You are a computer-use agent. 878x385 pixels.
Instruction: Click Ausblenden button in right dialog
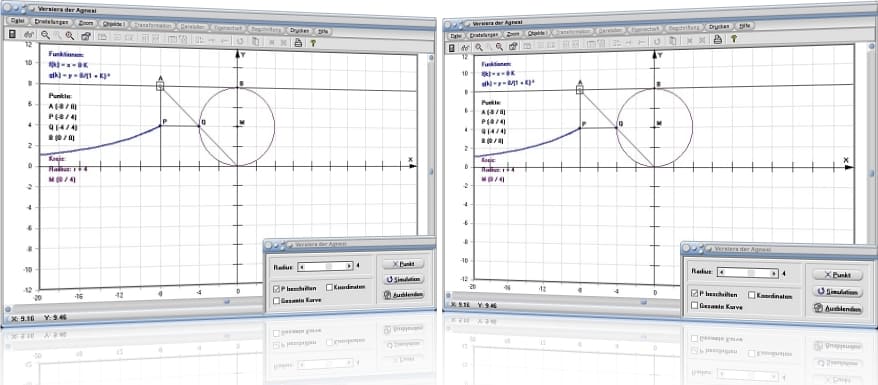click(837, 308)
